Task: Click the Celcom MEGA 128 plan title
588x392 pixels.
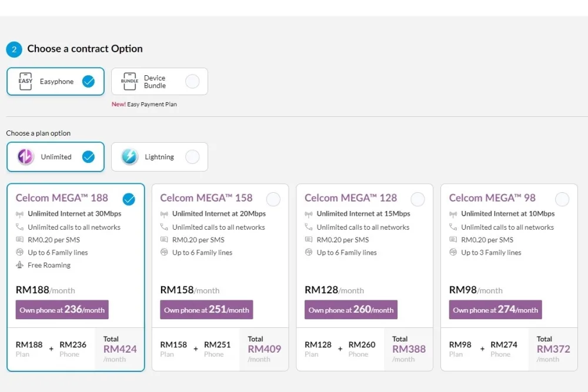Action: tap(350, 198)
